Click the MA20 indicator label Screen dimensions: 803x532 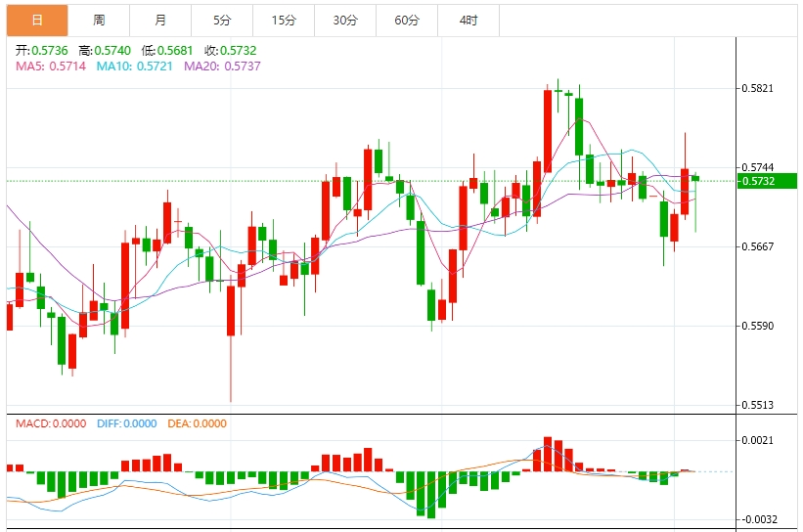click(x=222, y=66)
